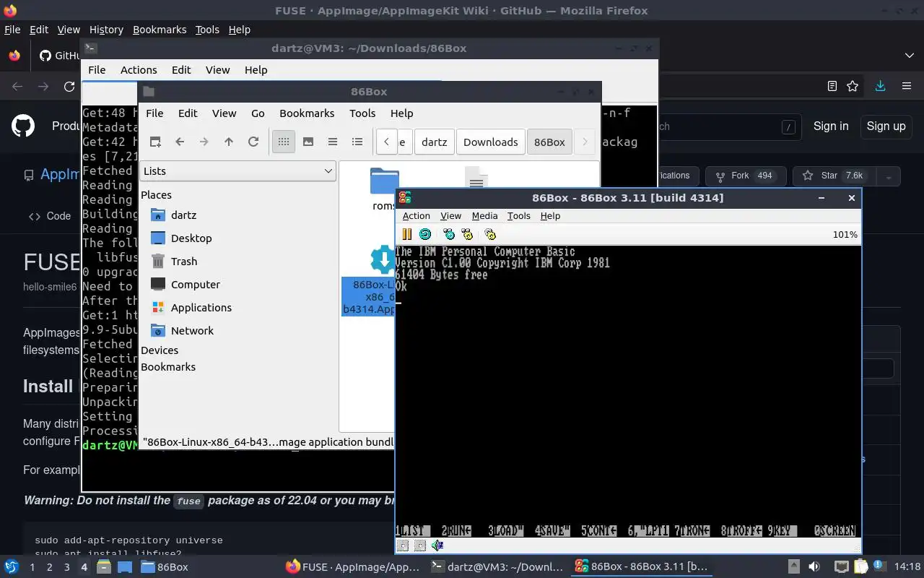Open Firefox downloads panel
The height and width of the screenshot is (578, 924).
[880, 86]
